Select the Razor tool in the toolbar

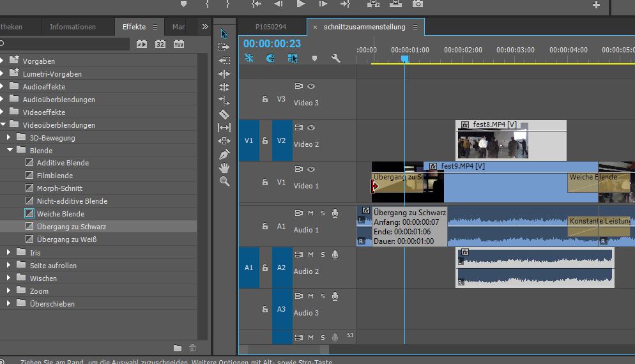point(224,114)
